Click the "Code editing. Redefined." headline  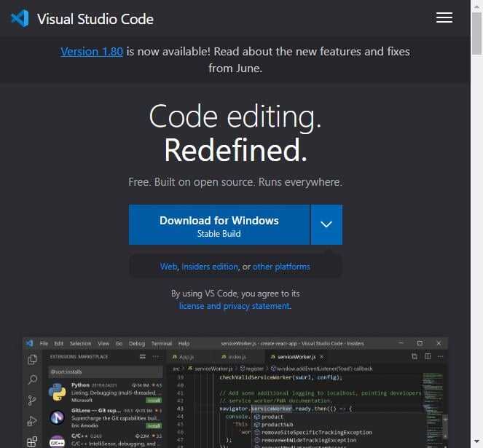(x=235, y=133)
